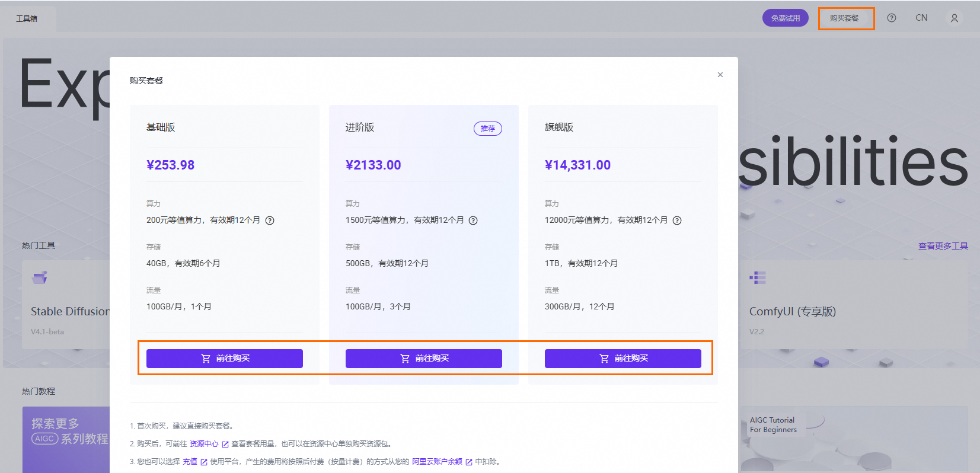
Task: Click 前往购买 for 旗舰版
Action: [x=623, y=359]
